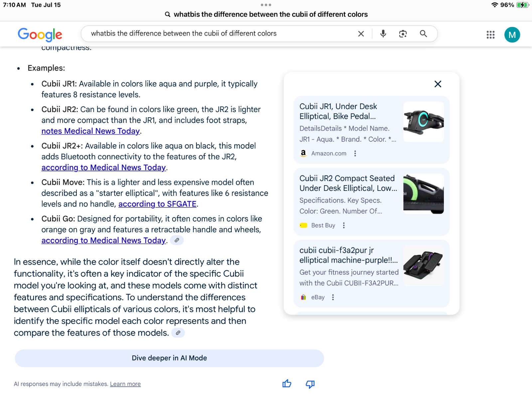Click Dive deeper in AI Mode
This screenshot has width=532, height=399.
(169, 358)
